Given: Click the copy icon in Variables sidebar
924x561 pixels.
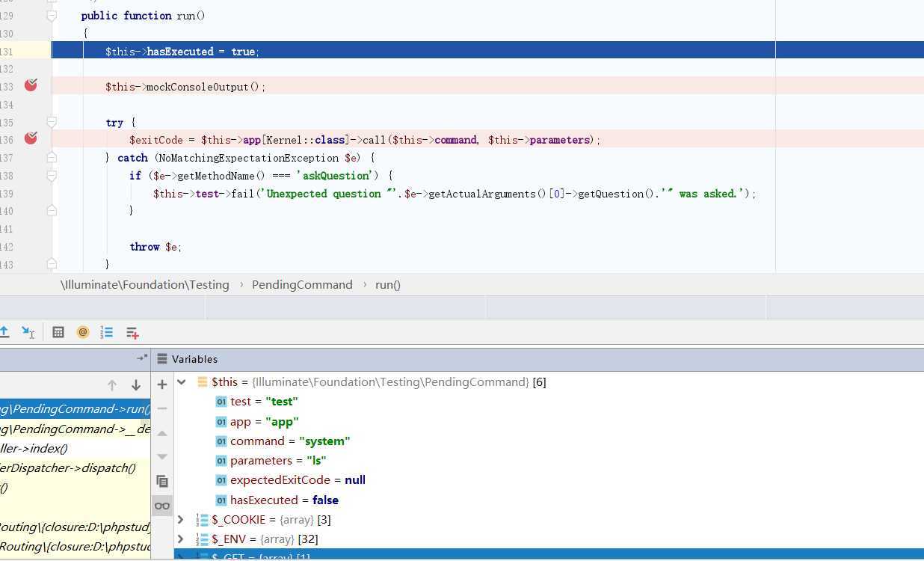Looking at the screenshot, I should coord(162,481).
